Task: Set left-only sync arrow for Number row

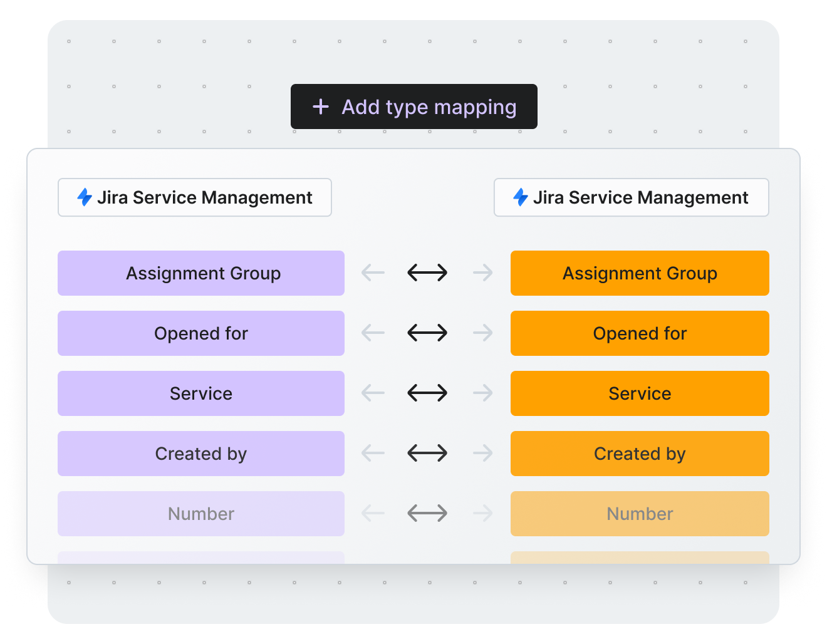Action: (x=373, y=514)
